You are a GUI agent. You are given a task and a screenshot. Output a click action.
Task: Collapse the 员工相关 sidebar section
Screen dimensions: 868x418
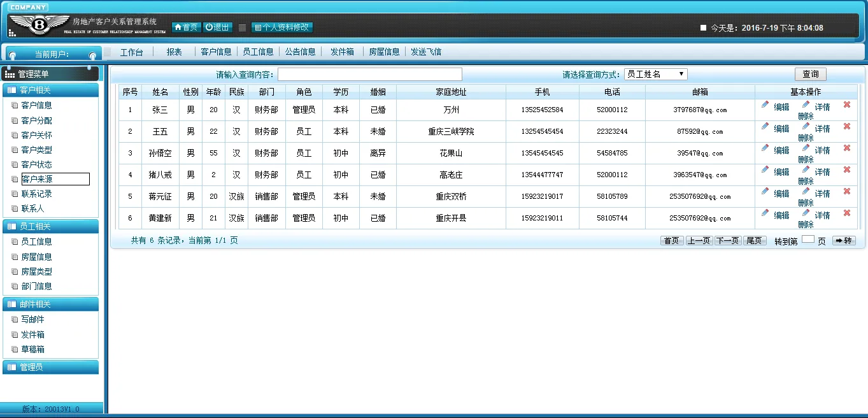(x=51, y=226)
